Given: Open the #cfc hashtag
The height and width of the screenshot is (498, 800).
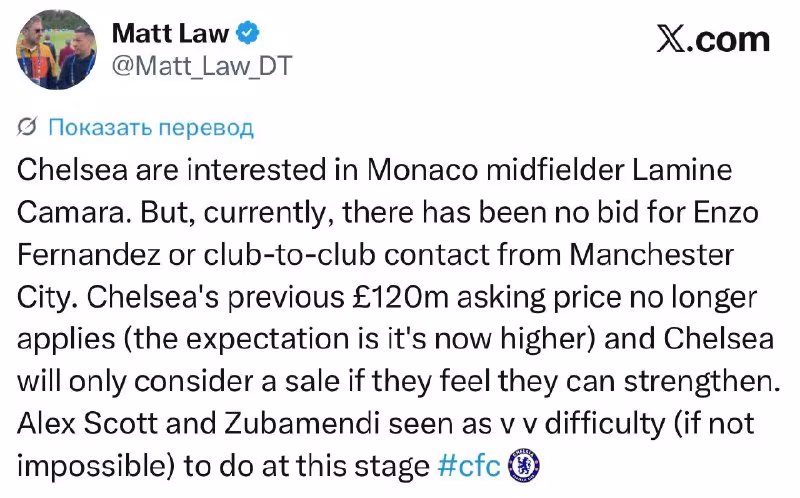Looking at the screenshot, I should click(x=469, y=466).
